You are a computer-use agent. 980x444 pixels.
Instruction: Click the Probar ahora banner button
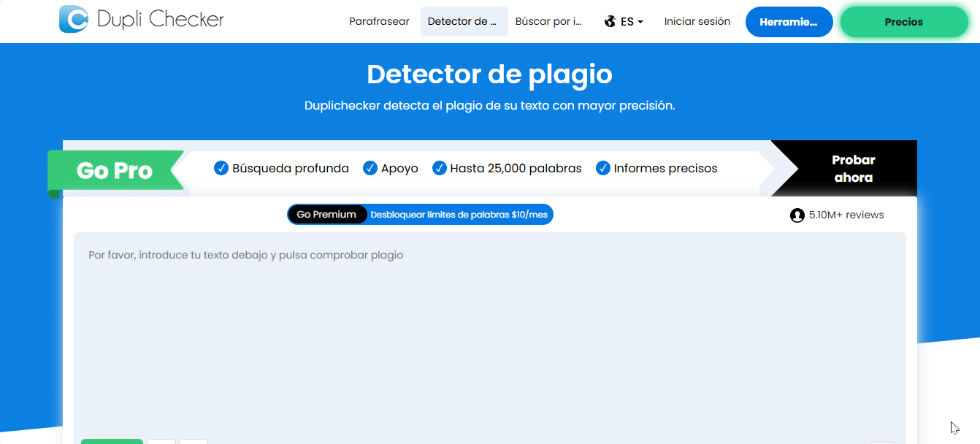click(854, 168)
